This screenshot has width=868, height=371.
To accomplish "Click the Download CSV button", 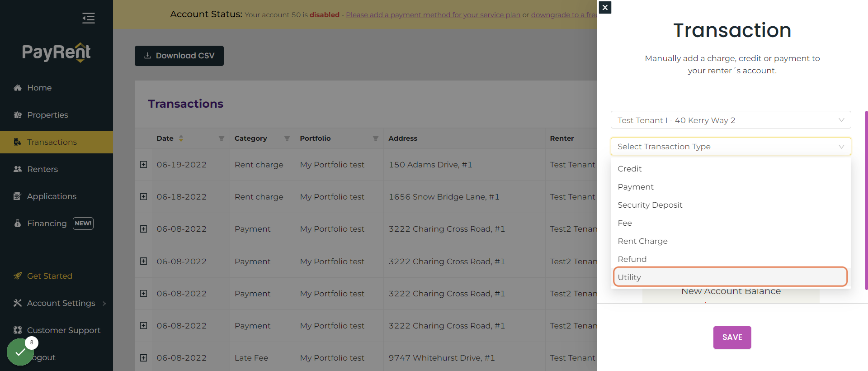I will pos(179,56).
